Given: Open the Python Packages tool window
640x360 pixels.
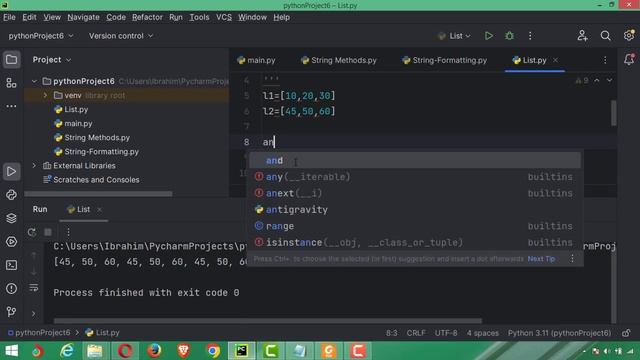Looking at the screenshot, I should [x=11, y=195].
